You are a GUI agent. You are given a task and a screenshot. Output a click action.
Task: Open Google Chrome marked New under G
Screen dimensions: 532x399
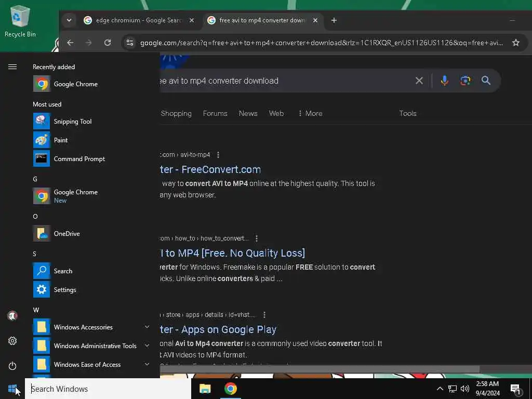tap(91, 196)
